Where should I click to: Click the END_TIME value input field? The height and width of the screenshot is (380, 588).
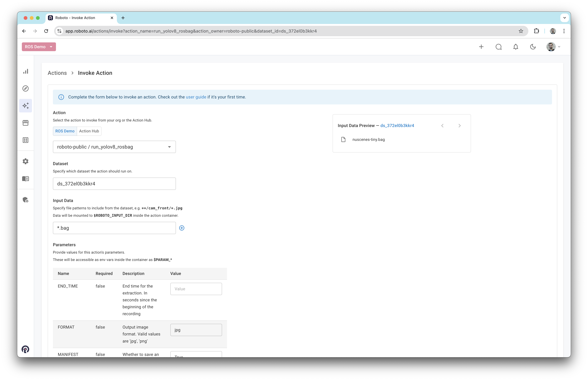click(196, 289)
